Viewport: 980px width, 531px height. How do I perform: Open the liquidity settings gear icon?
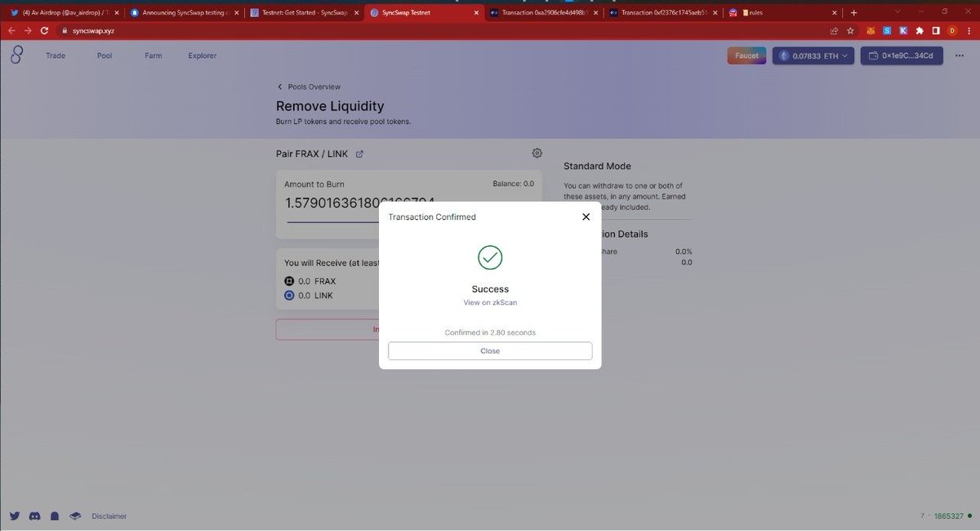coord(537,153)
